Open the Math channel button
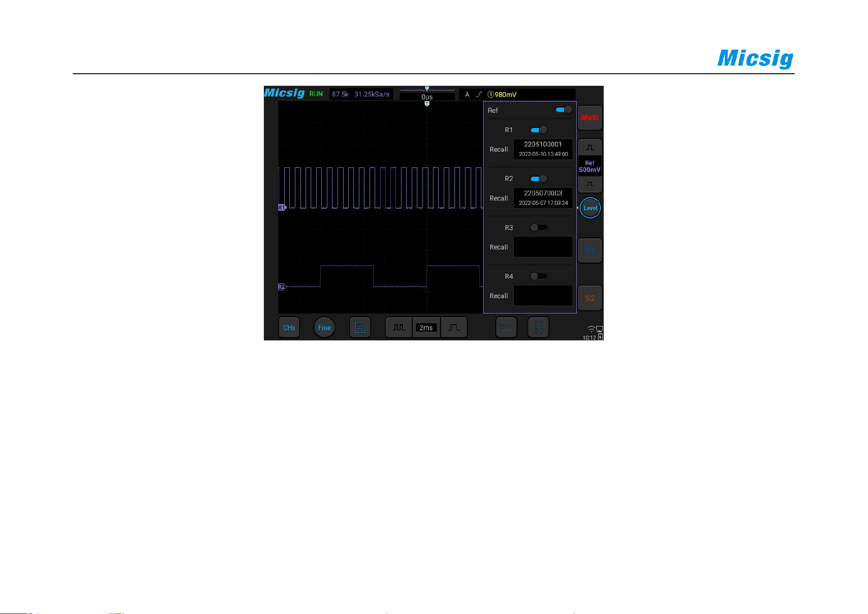868x614 pixels. pos(590,117)
